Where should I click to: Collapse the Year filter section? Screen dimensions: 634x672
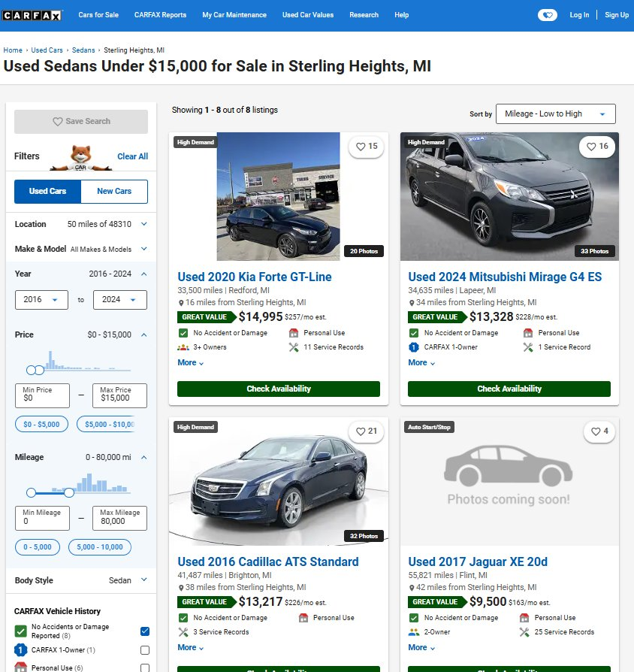click(144, 274)
